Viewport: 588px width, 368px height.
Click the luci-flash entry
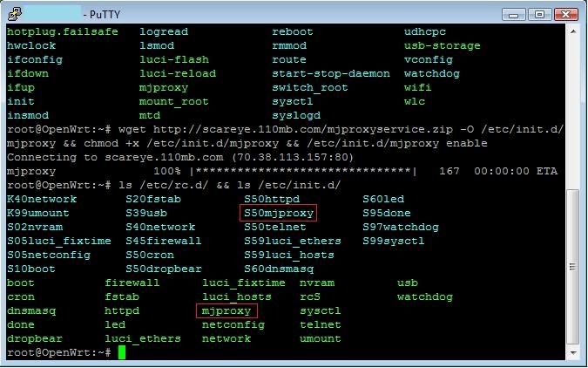tap(174, 59)
